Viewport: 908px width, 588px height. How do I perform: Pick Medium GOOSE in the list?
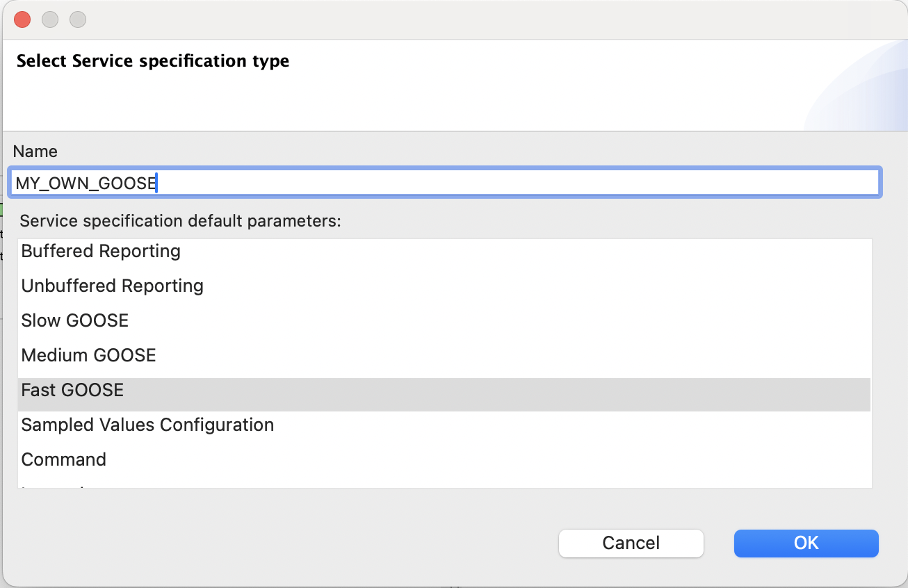tap(88, 355)
